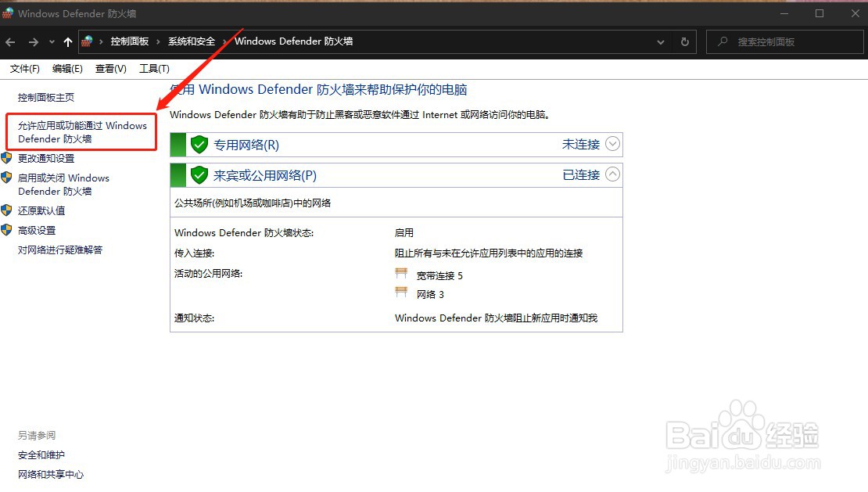Open 更改通知设置 link

[46, 158]
